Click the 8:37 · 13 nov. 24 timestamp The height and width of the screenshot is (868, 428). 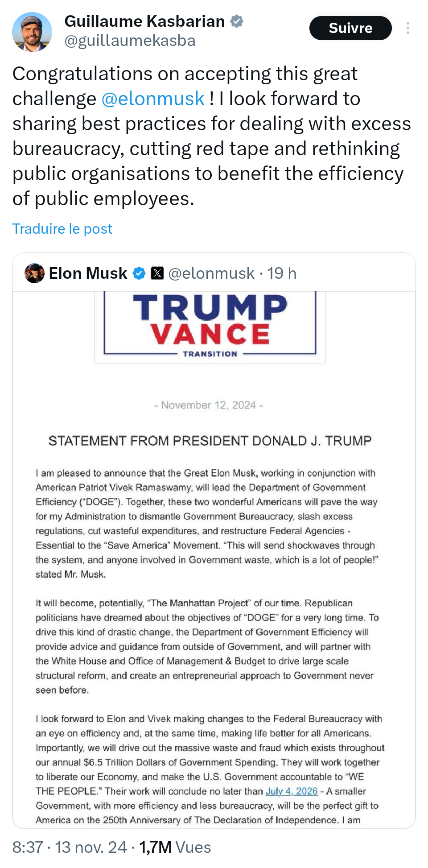click(69, 847)
